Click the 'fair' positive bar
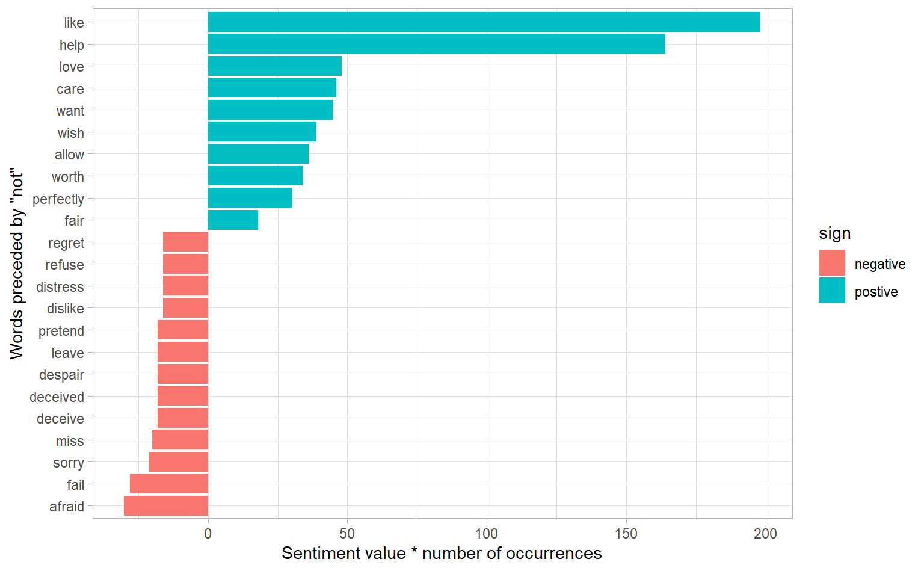 [x=233, y=220]
